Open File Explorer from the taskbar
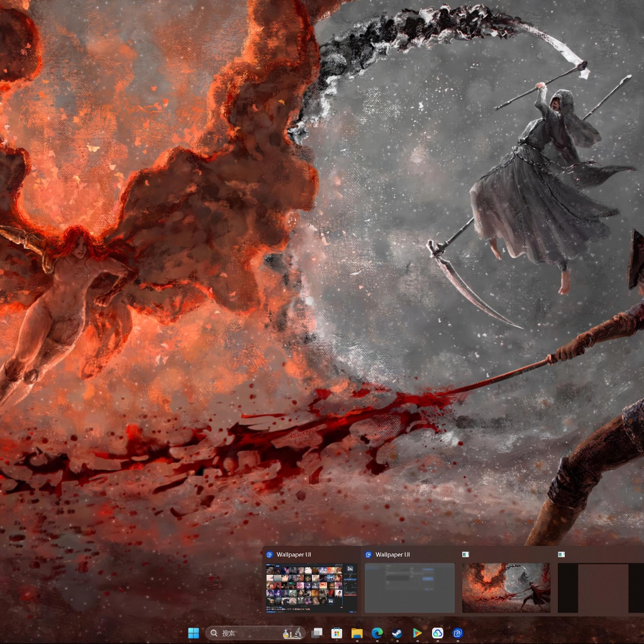The image size is (644, 644). click(357, 633)
